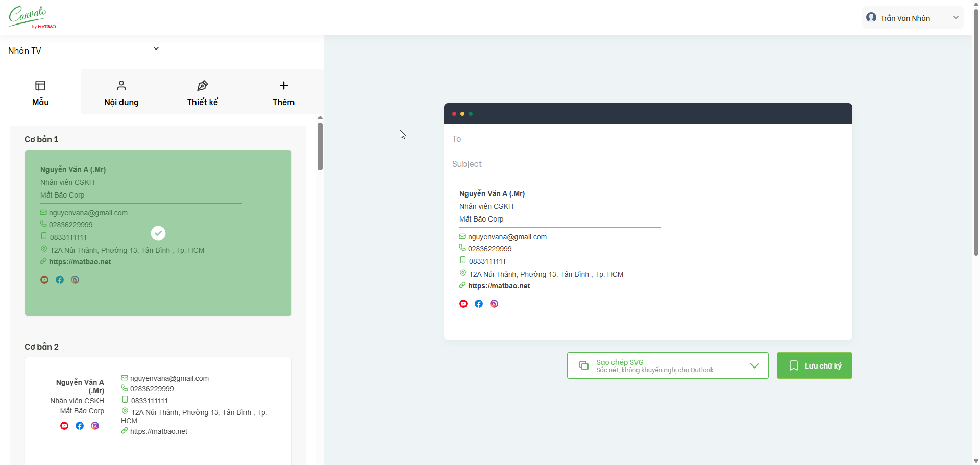Screen dimensions: 980x465
Task: Open https://matbao.net link in email preview
Action: 499,286
